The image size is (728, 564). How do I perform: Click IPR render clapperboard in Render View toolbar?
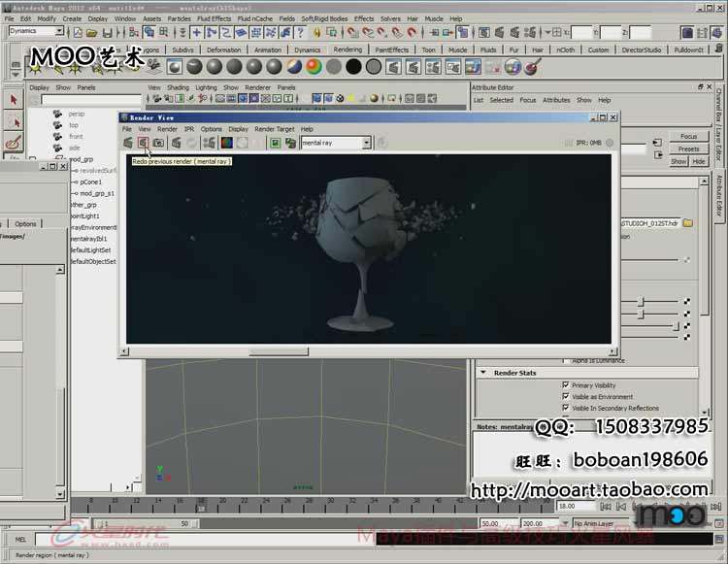pyautogui.click(x=177, y=143)
